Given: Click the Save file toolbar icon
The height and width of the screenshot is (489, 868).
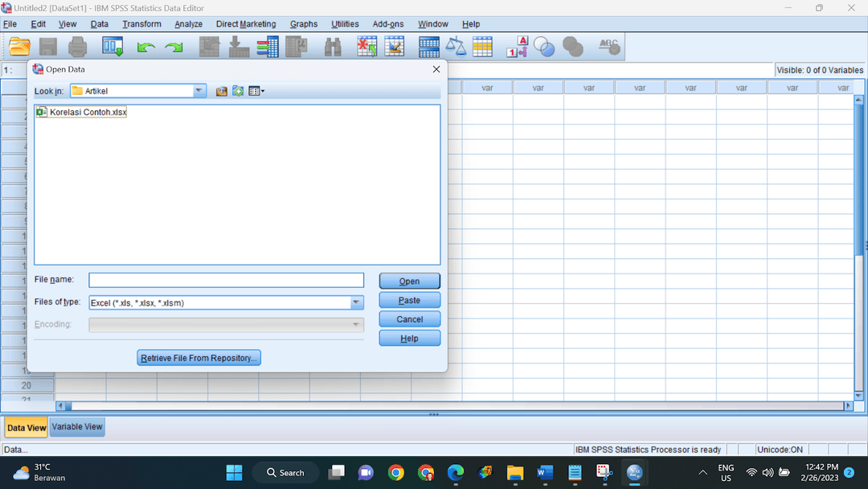Looking at the screenshot, I should coord(48,47).
